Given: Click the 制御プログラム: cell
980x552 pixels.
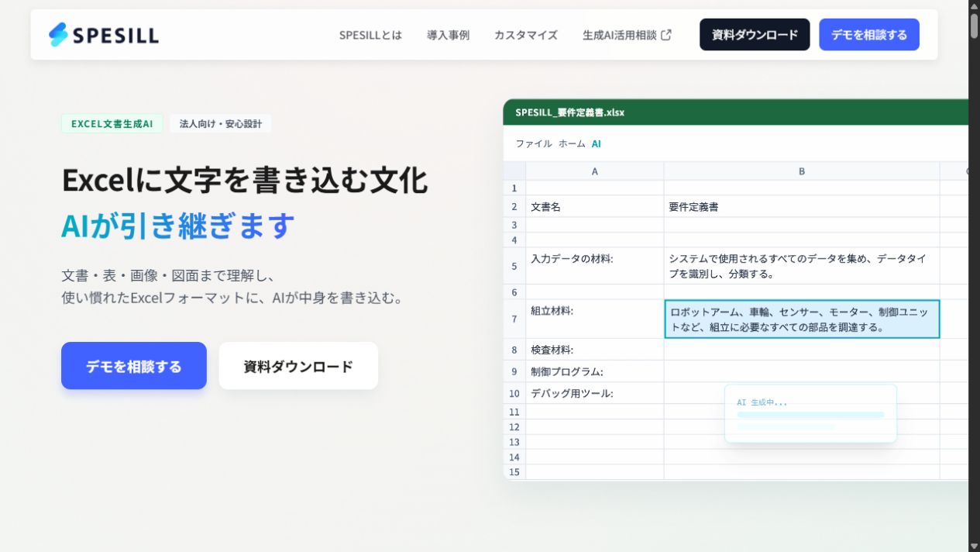Looking at the screenshot, I should 594,371.
